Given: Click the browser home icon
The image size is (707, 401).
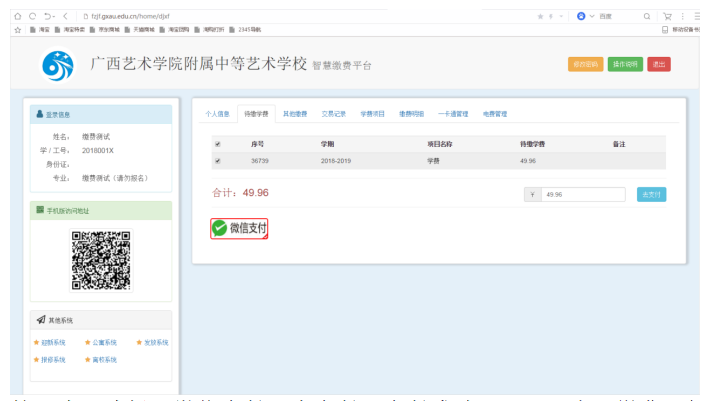Looking at the screenshot, I should (x=18, y=16).
